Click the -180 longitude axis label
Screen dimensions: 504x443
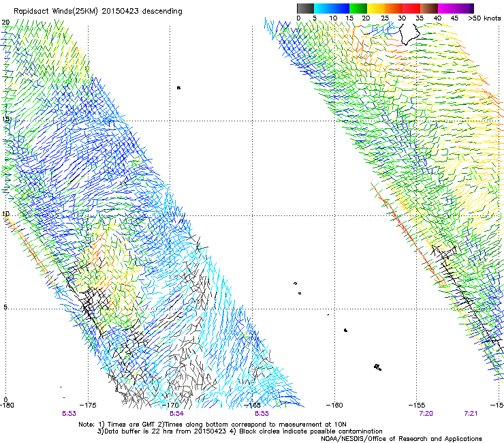(7, 405)
